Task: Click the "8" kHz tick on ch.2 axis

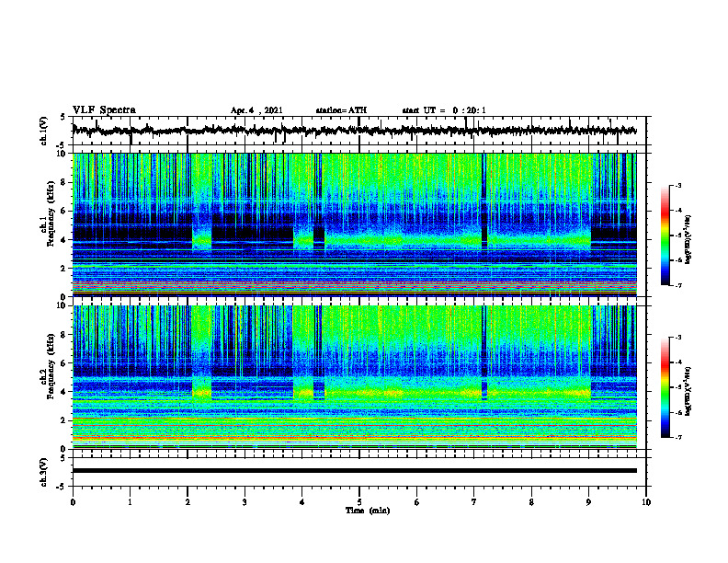Action: (x=64, y=335)
